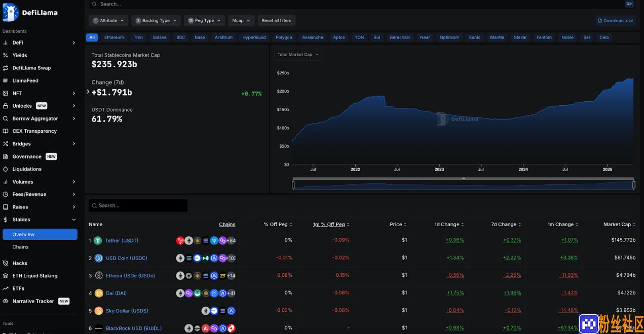Open the Peg Type filter dropdown
The image size is (644, 334).
pyautogui.click(x=205, y=20)
